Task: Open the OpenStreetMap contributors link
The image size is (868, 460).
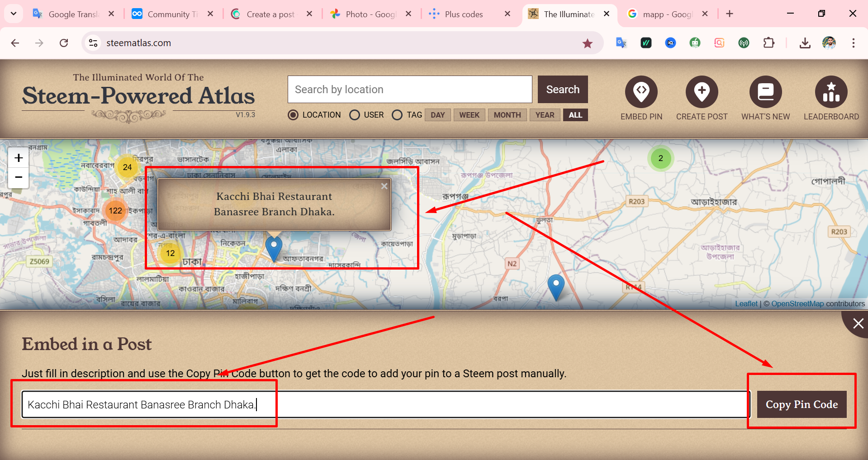Action: pos(798,304)
